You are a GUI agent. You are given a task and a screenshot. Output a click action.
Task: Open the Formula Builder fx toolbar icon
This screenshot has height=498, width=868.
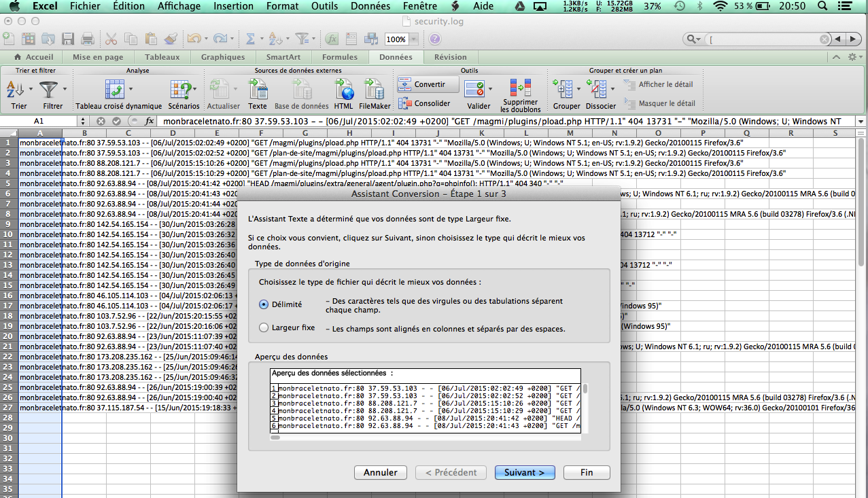click(x=332, y=39)
